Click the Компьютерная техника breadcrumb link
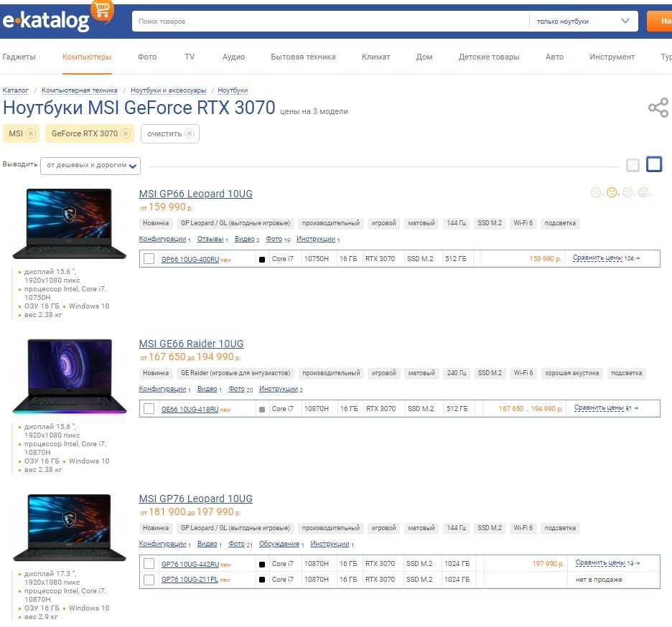Screen dimensions: 672x627 (x=79, y=90)
